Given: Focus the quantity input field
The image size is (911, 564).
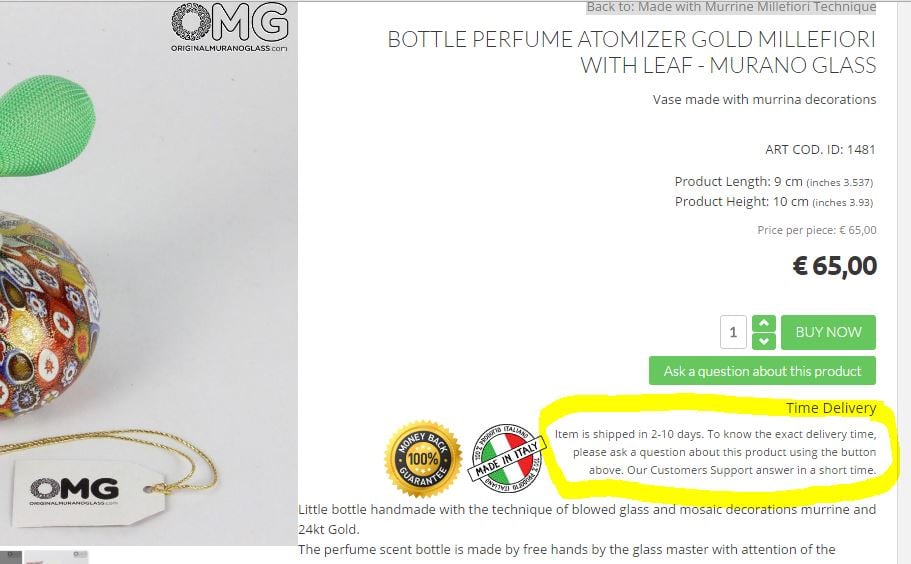Looking at the screenshot, I should point(733,332).
